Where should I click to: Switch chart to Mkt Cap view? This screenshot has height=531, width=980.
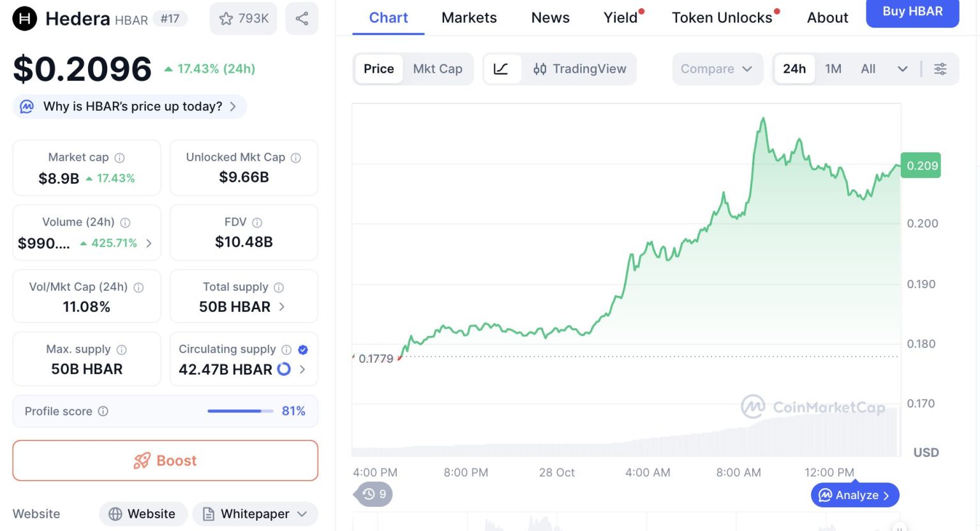point(438,69)
